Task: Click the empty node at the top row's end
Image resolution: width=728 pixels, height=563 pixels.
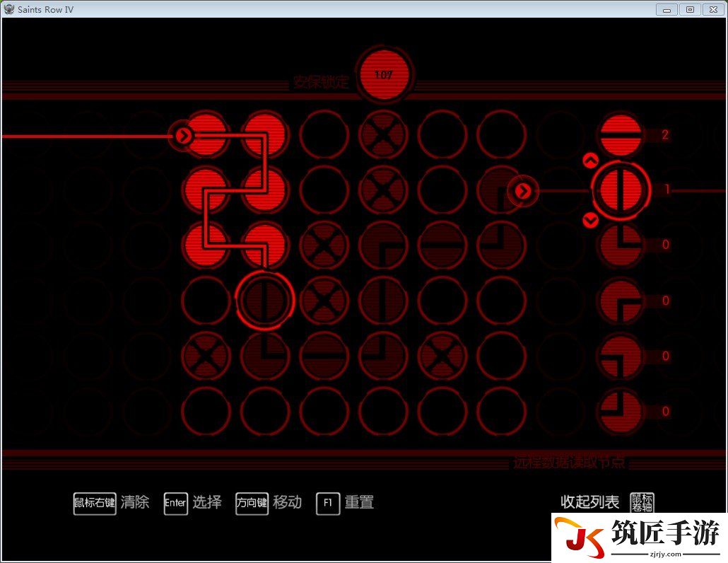Action: point(502,135)
